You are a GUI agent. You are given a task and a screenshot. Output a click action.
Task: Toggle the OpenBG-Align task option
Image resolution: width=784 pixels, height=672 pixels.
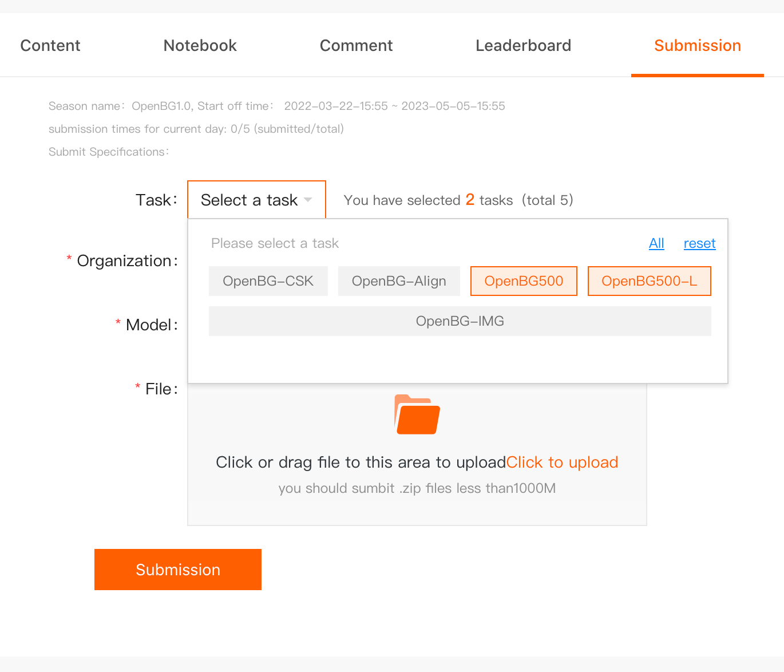tap(399, 281)
